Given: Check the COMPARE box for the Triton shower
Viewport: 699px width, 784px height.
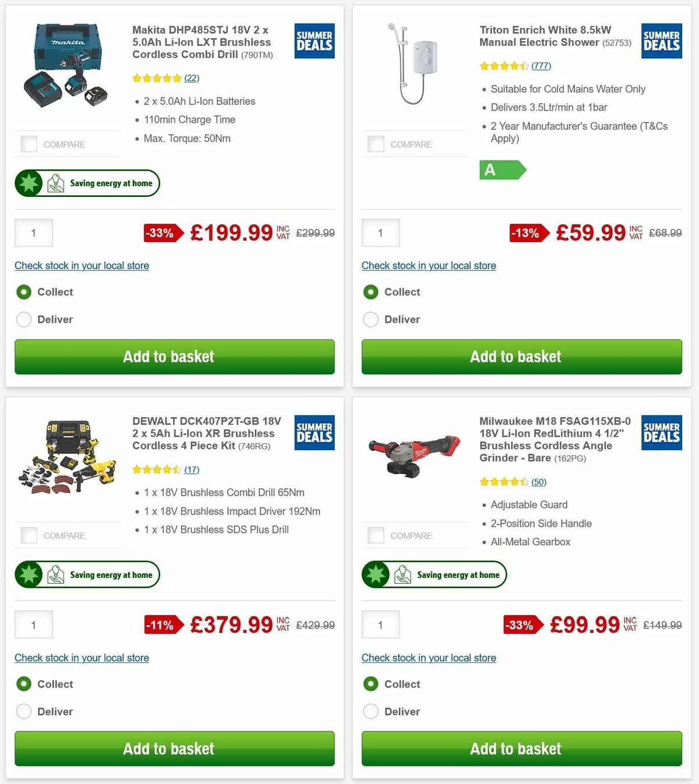Looking at the screenshot, I should pos(376,143).
